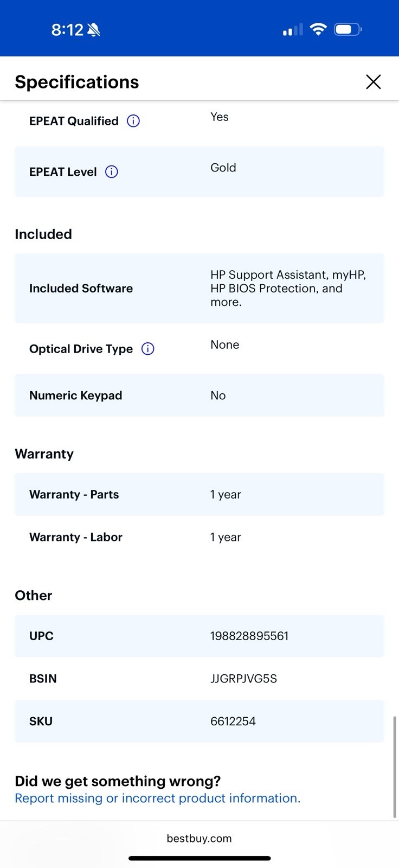
Task: Tap the Warranty - Labor row
Action: point(200,537)
